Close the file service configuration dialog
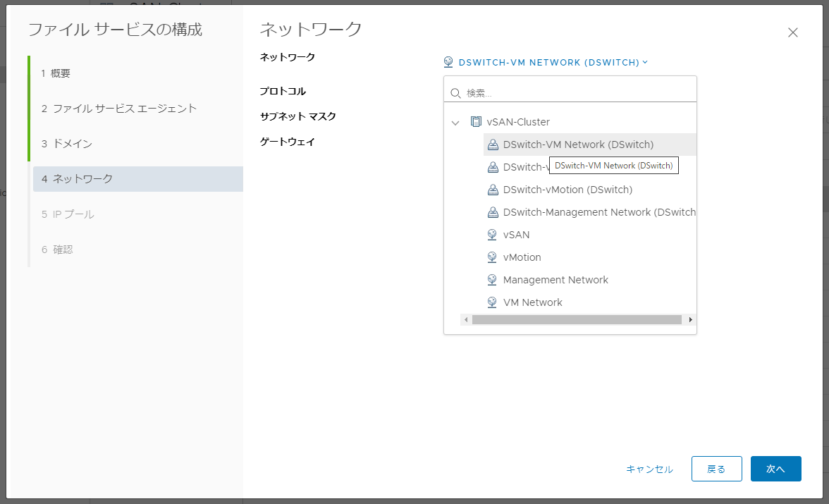This screenshot has height=504, width=829. (792, 33)
